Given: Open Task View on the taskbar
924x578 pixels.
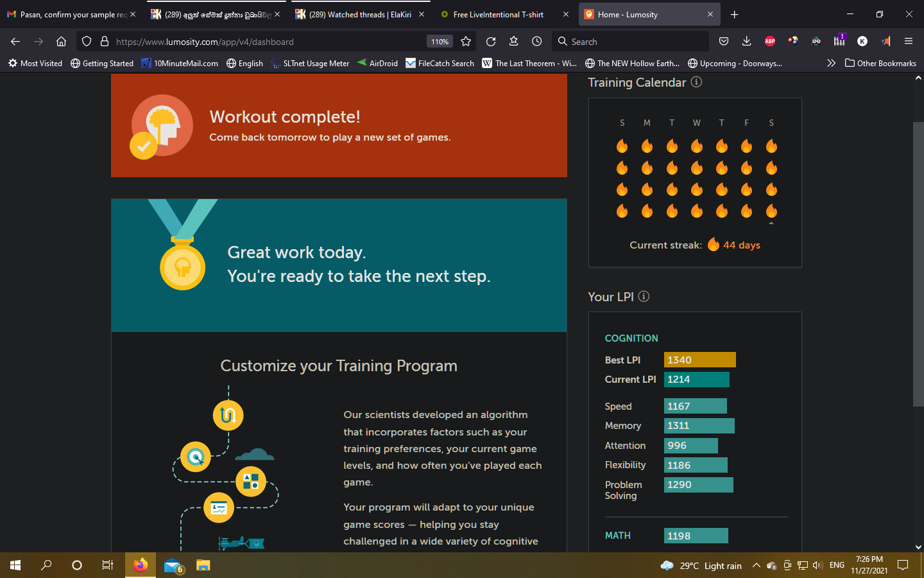Looking at the screenshot, I should (108, 565).
